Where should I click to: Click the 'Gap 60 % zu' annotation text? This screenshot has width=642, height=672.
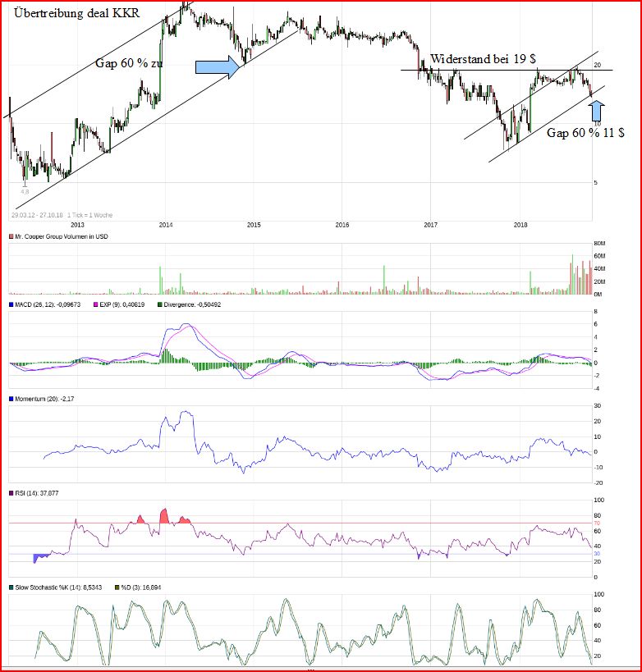coord(129,63)
